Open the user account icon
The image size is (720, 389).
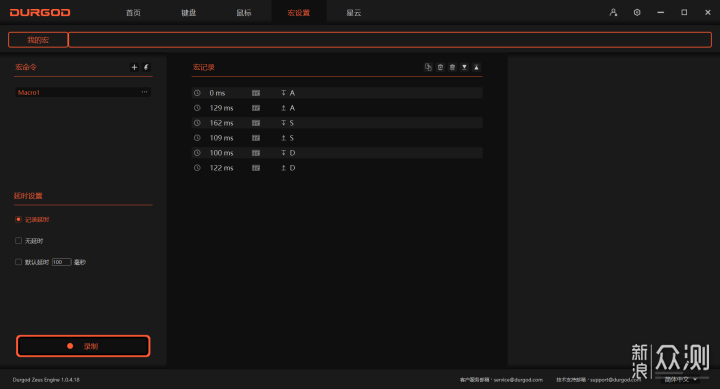coord(613,12)
